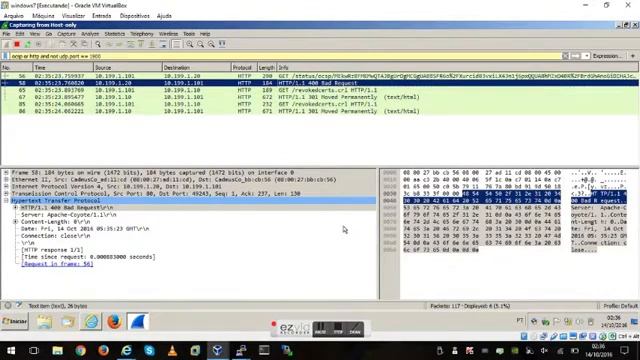The image size is (640, 360).
Task: Click Profile: Default in status bar
Action: (x=620, y=306)
